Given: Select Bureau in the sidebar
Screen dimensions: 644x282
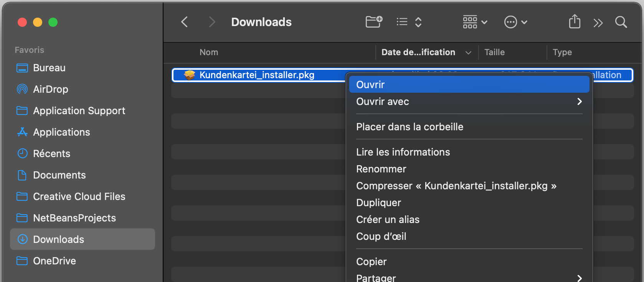Looking at the screenshot, I should tap(82, 68).
